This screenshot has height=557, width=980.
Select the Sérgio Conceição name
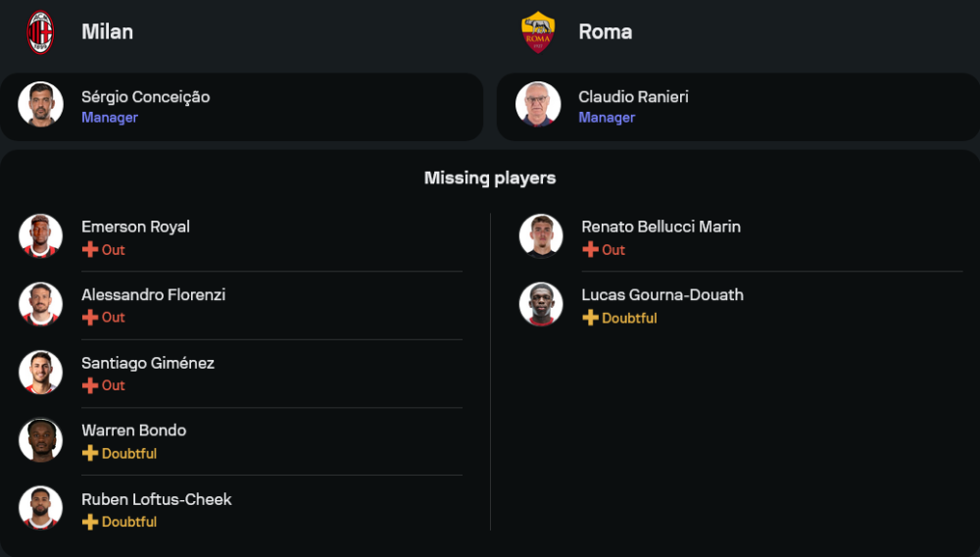click(x=145, y=97)
